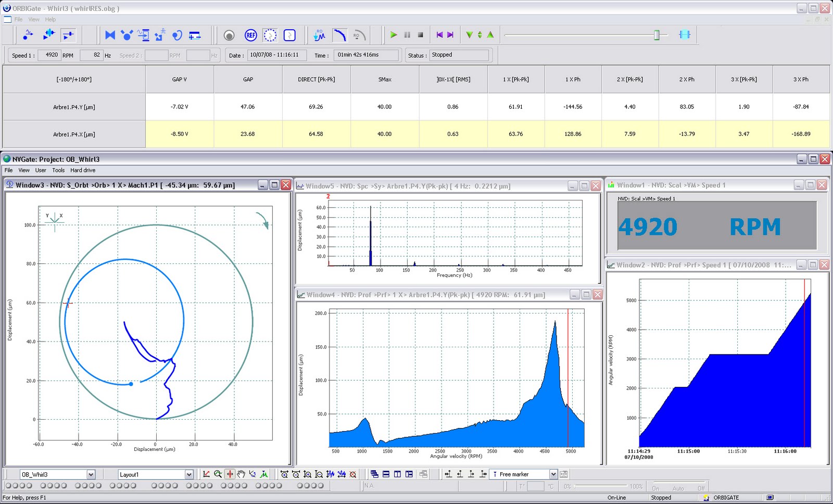Click the green Play button in ORBIGate toolbar

[394, 35]
